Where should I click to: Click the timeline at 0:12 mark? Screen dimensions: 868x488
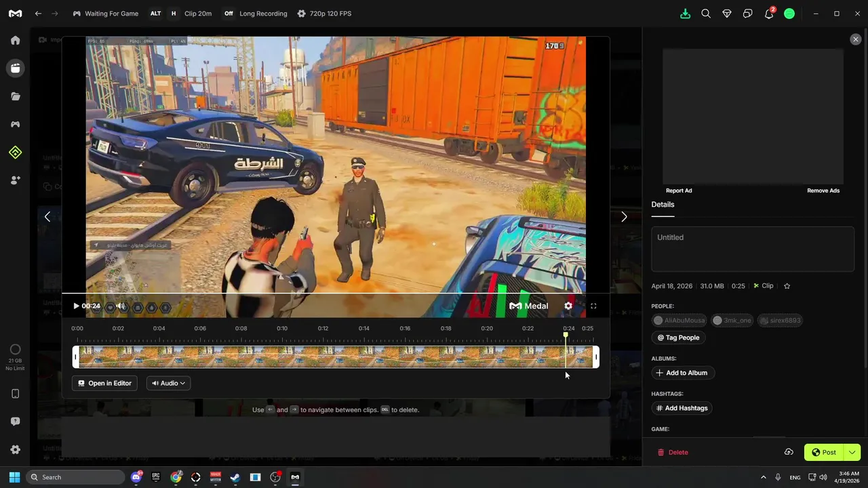tap(323, 329)
